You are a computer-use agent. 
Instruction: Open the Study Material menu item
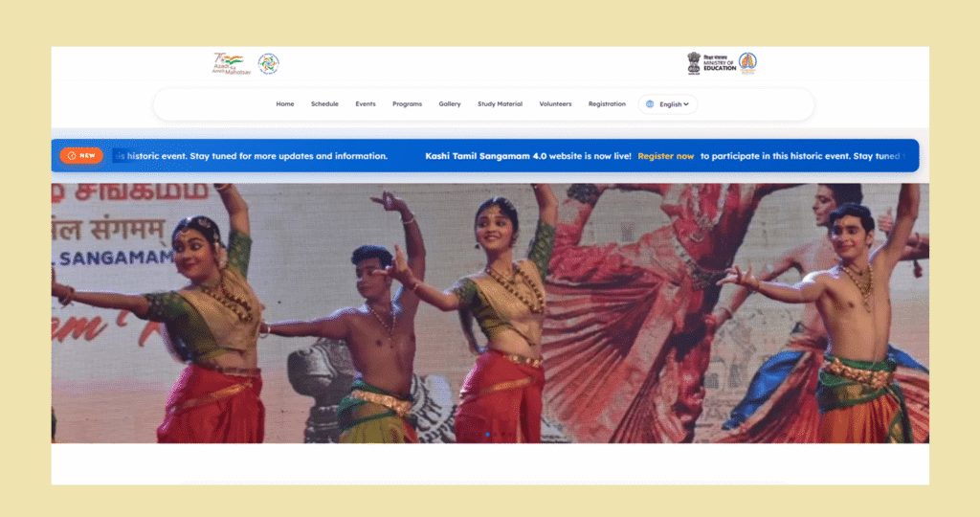(x=500, y=103)
